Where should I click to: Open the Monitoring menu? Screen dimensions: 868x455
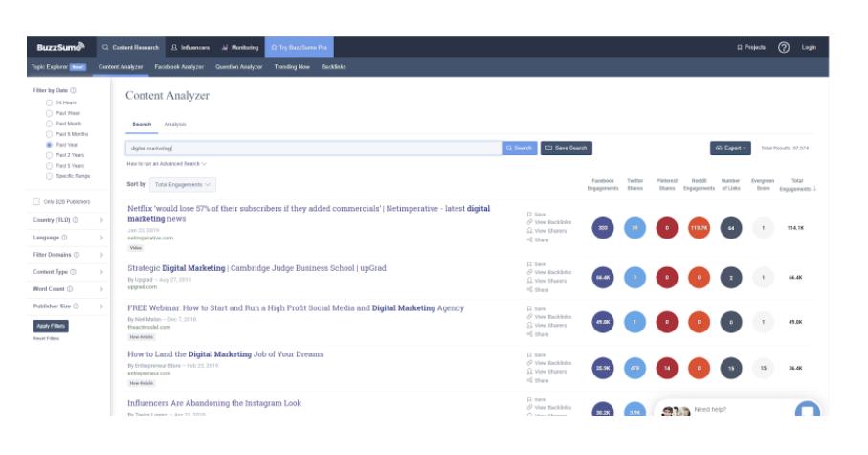coord(240,48)
